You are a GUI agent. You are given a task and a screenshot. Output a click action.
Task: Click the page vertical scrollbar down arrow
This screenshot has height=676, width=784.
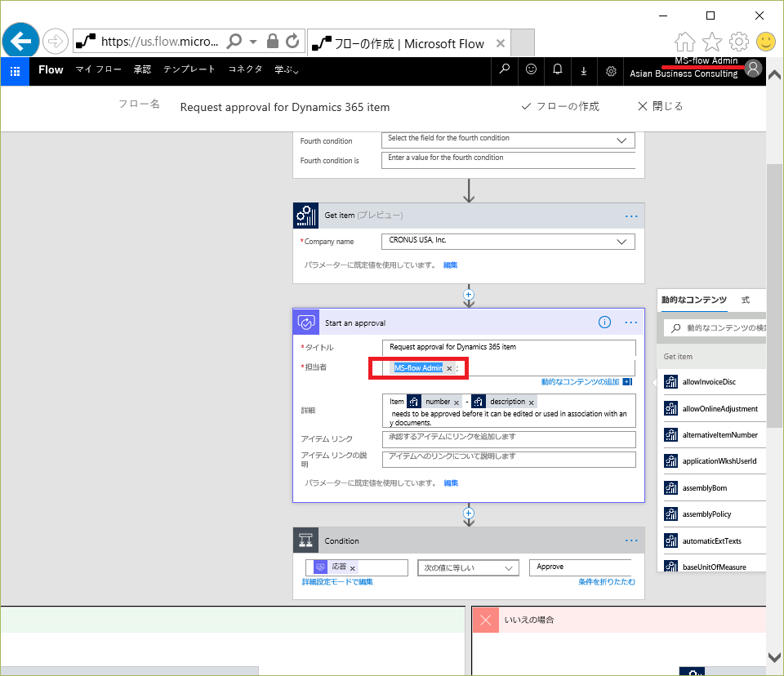pos(774,656)
